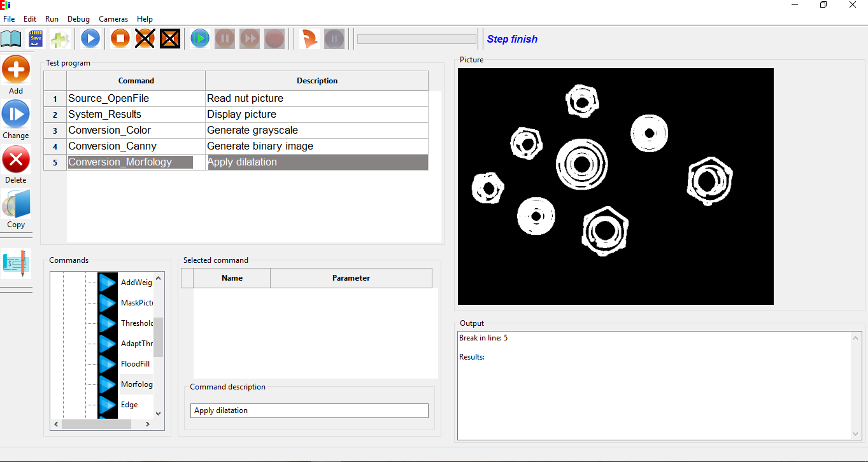Screen dimensions: 868x462
Task: Open the Cameras menu
Action: point(113,19)
